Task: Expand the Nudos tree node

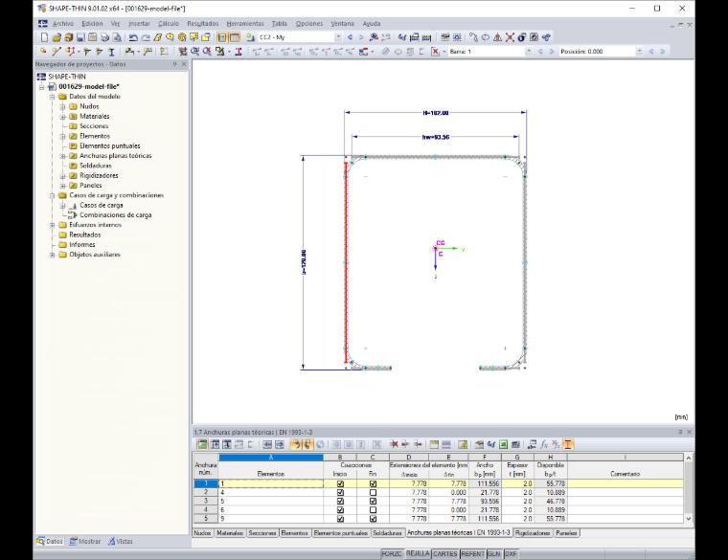Action: pos(62,106)
